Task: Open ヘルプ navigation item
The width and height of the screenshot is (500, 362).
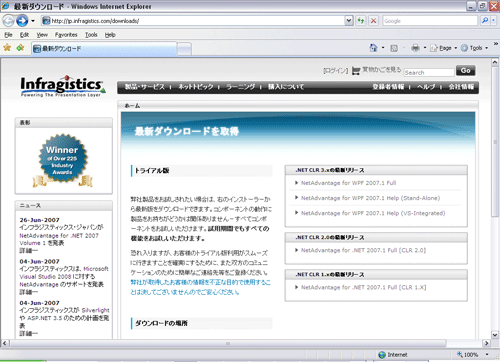Action: pyautogui.click(x=426, y=87)
